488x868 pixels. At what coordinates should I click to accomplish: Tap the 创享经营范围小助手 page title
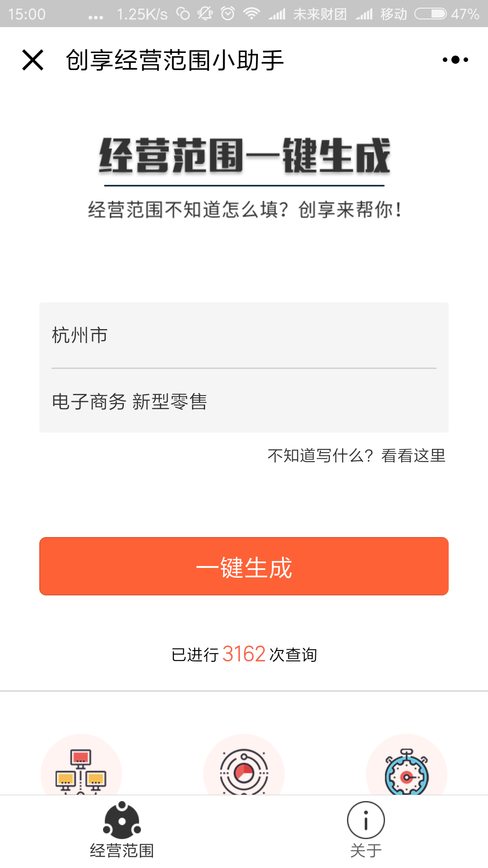tap(175, 60)
